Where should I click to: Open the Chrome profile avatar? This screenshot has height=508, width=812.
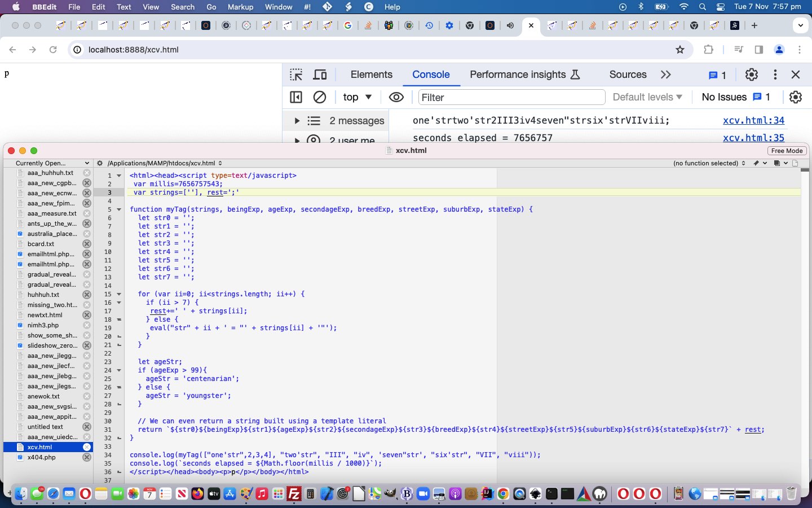coord(779,50)
